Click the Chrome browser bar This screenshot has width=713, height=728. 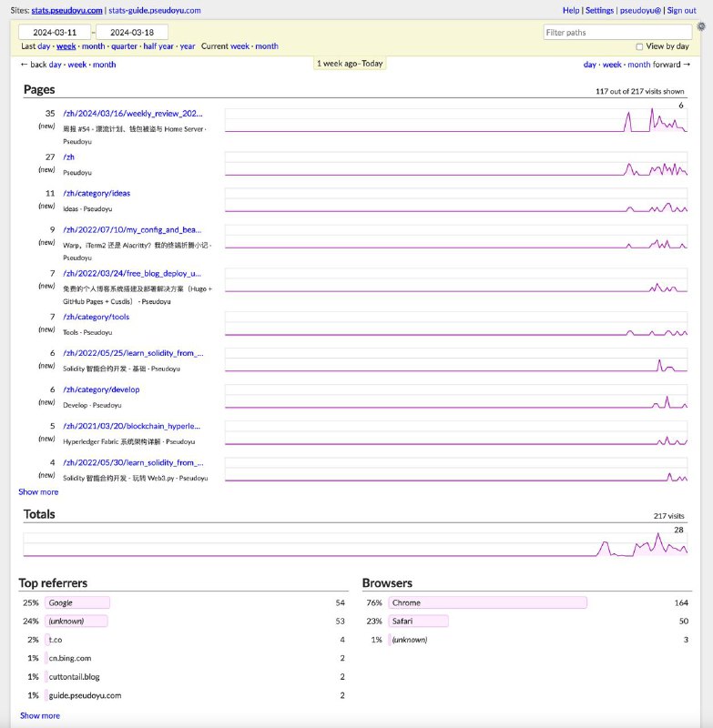[487, 602]
